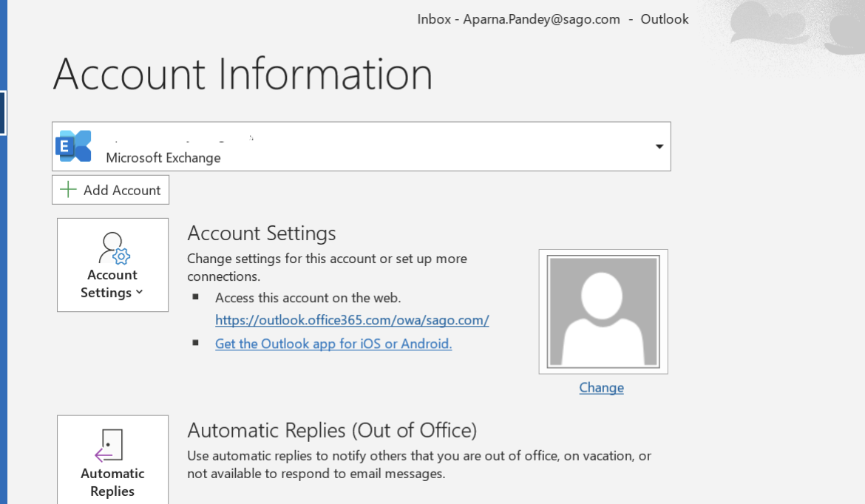Click the window title showing Inbox and Outlook
Viewport: 865px width, 504px height.
pyautogui.click(x=553, y=19)
